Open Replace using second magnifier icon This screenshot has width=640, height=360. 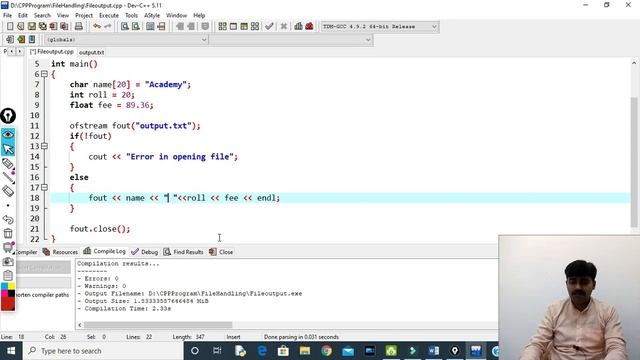click(136, 27)
